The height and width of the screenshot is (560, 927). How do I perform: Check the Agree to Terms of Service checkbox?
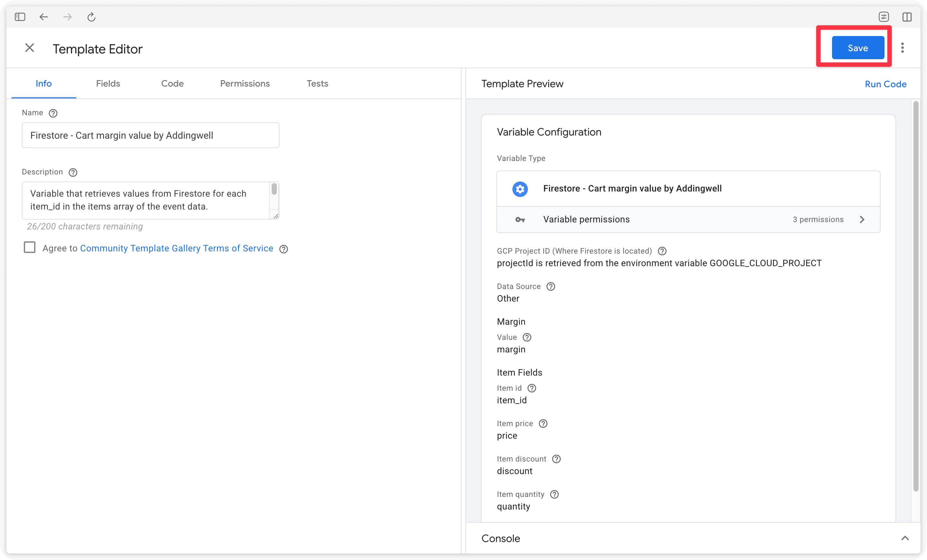pos(29,247)
